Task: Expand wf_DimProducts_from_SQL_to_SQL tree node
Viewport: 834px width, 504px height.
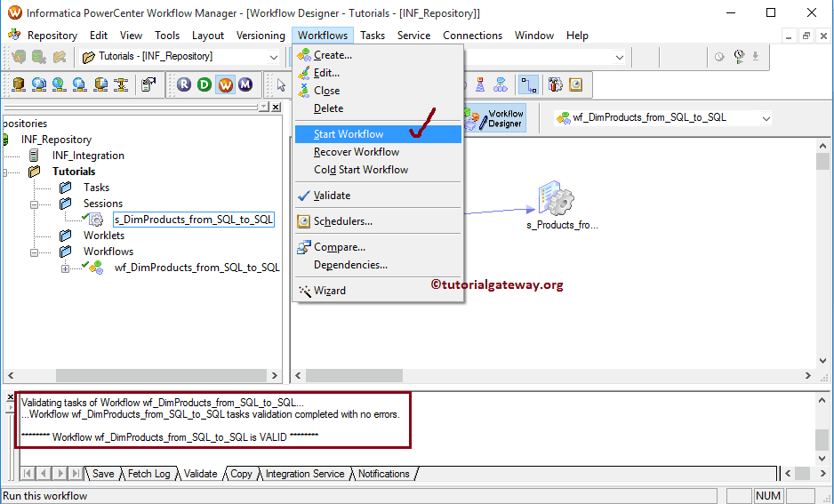Action: (65, 268)
